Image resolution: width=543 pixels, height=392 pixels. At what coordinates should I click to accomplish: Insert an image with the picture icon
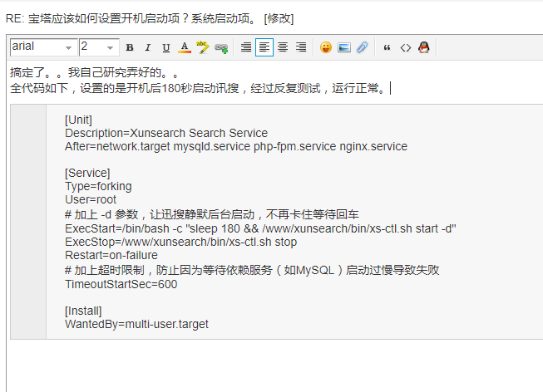(x=344, y=47)
